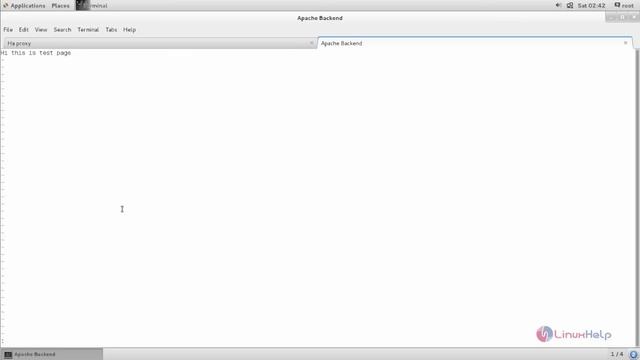Click Apache Backend in bottom taskbar

coord(52,354)
